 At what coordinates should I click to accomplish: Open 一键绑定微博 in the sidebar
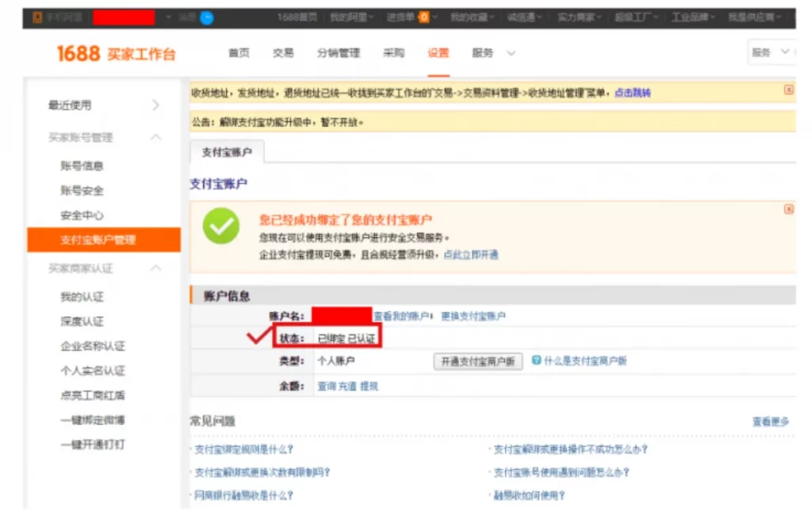[93, 420]
